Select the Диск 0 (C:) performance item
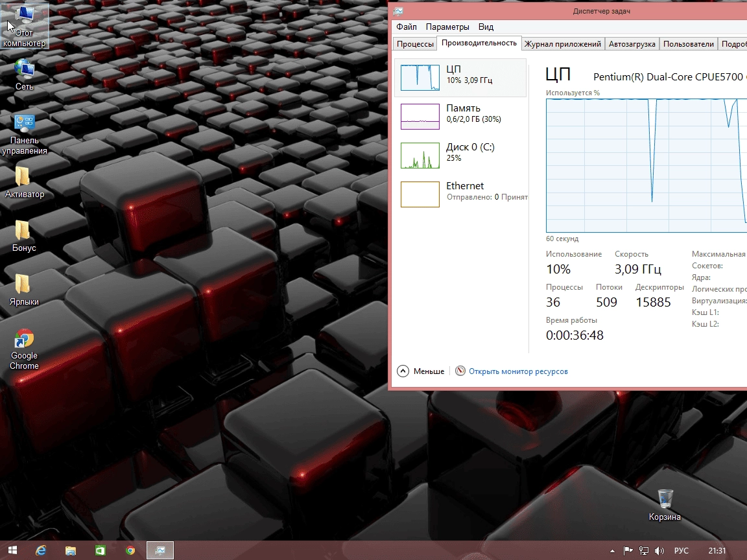Screen dimensions: 747x560 (460, 156)
